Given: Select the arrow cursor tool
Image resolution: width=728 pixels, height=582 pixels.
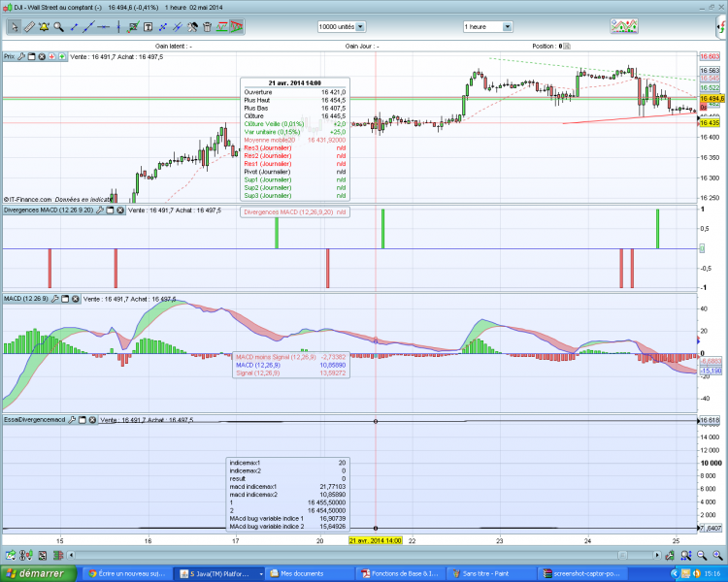Looking at the screenshot, I should pyautogui.click(x=14, y=27).
